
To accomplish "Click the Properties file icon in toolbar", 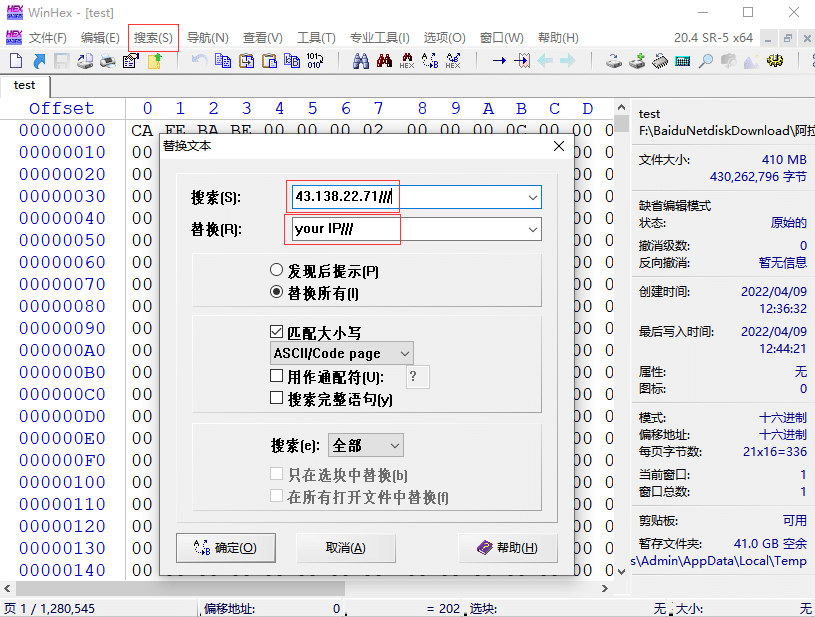I will 130,61.
